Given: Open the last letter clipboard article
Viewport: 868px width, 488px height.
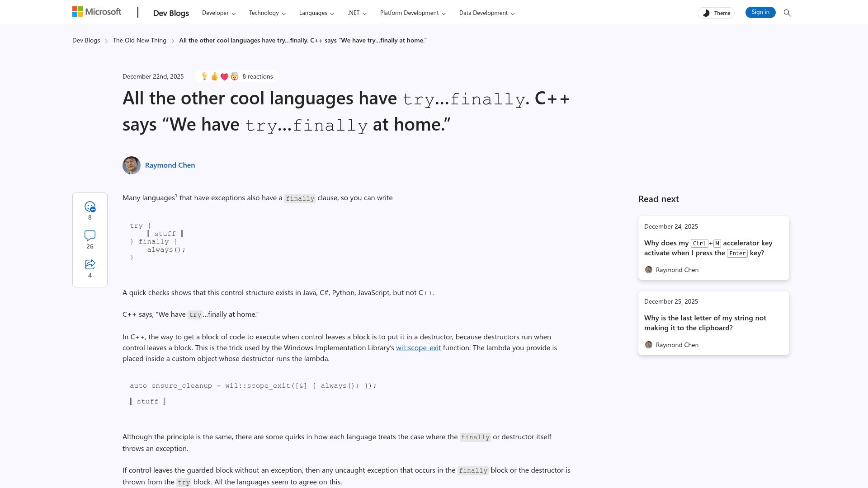Looking at the screenshot, I should coord(705,323).
